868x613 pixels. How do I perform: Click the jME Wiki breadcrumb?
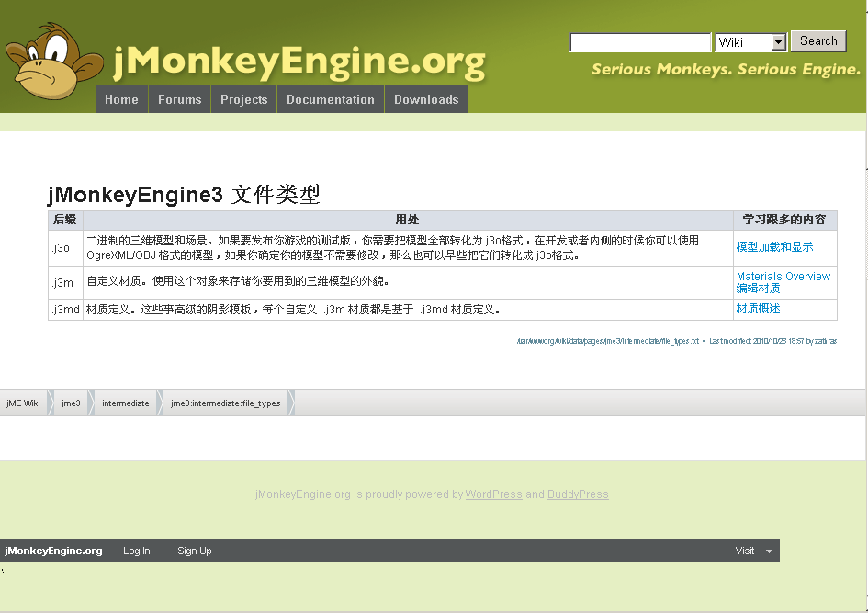click(23, 403)
